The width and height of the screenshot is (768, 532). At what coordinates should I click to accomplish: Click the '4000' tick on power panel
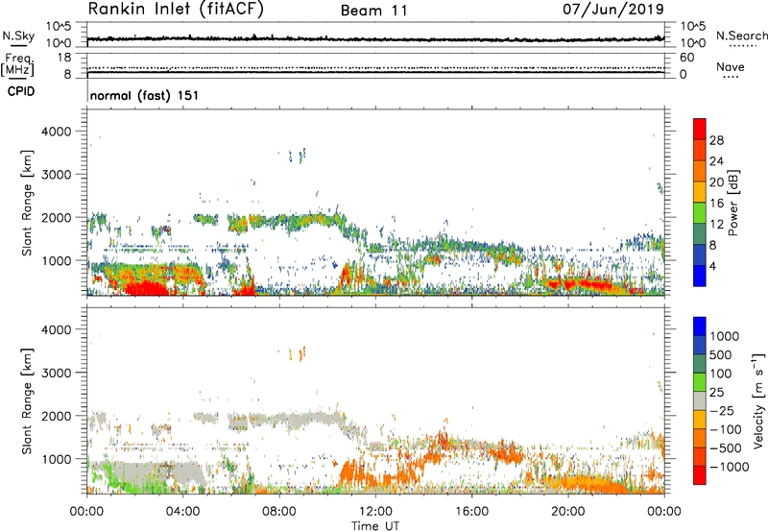pos(56,132)
